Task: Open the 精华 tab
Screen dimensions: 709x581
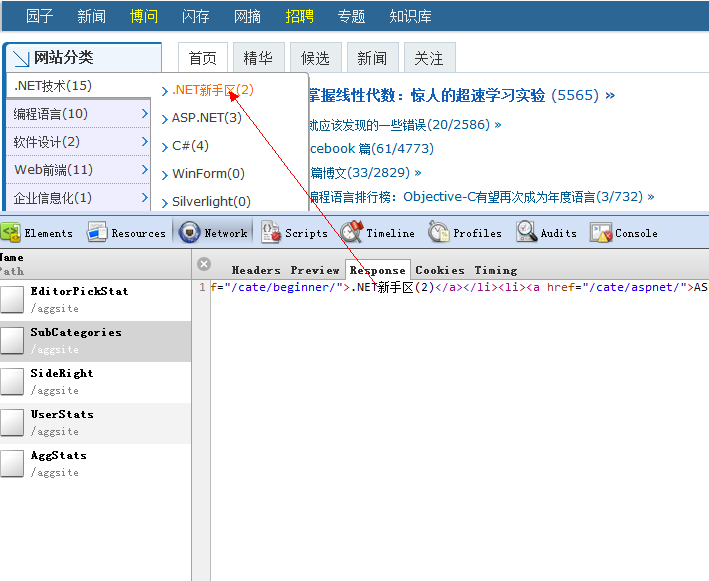Action: coord(259,58)
